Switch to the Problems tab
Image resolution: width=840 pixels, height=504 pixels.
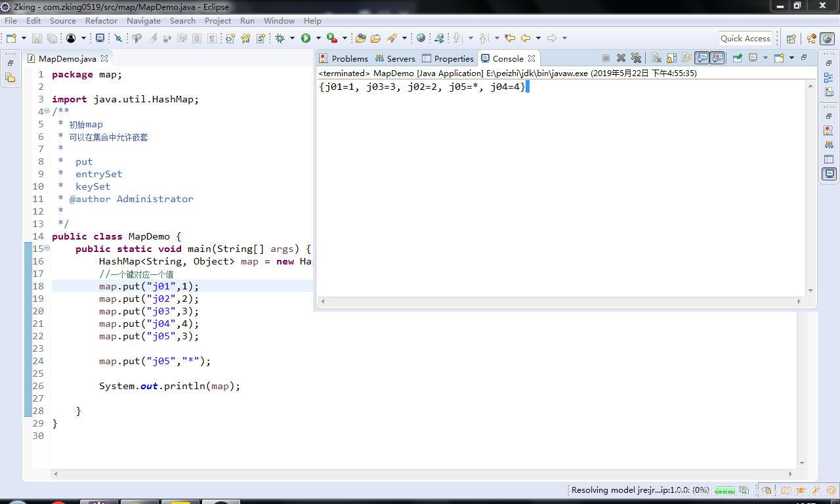coord(343,58)
